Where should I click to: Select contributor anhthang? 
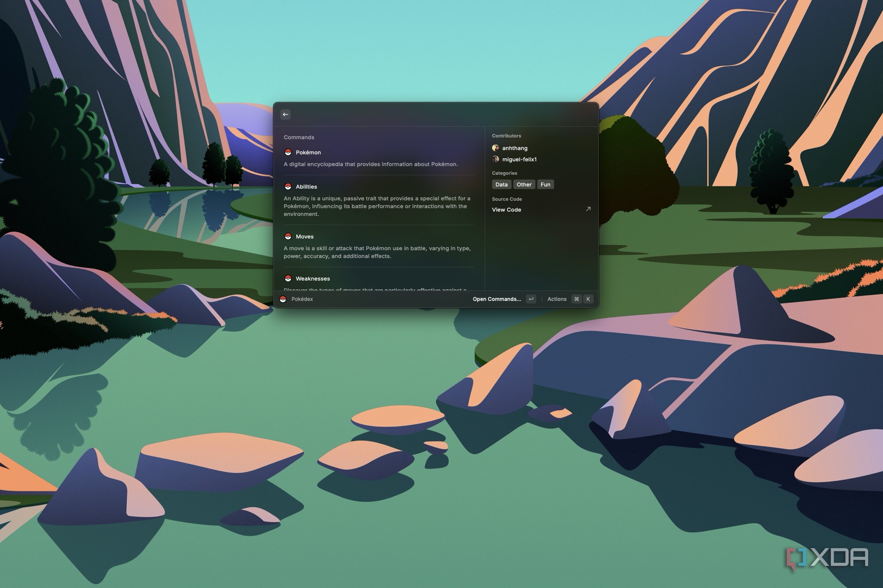tap(515, 148)
